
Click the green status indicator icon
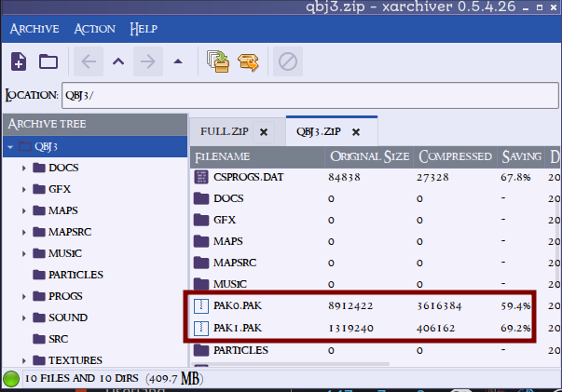(x=12, y=379)
